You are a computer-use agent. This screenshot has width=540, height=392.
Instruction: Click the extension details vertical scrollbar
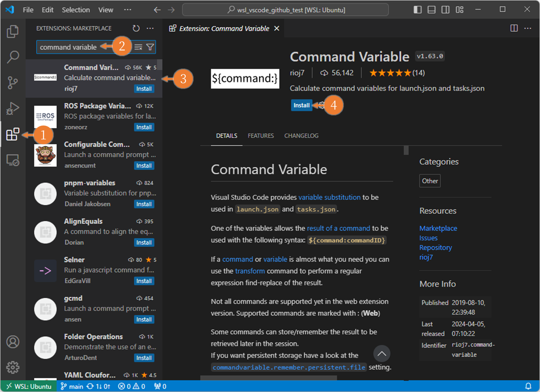[406, 150]
